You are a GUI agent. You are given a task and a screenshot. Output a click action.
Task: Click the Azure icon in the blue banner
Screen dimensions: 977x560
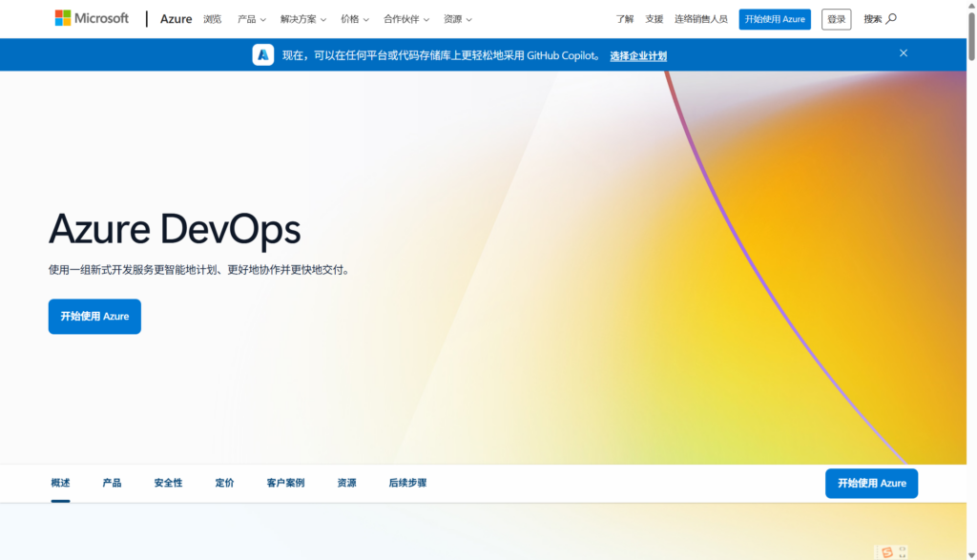tap(263, 55)
